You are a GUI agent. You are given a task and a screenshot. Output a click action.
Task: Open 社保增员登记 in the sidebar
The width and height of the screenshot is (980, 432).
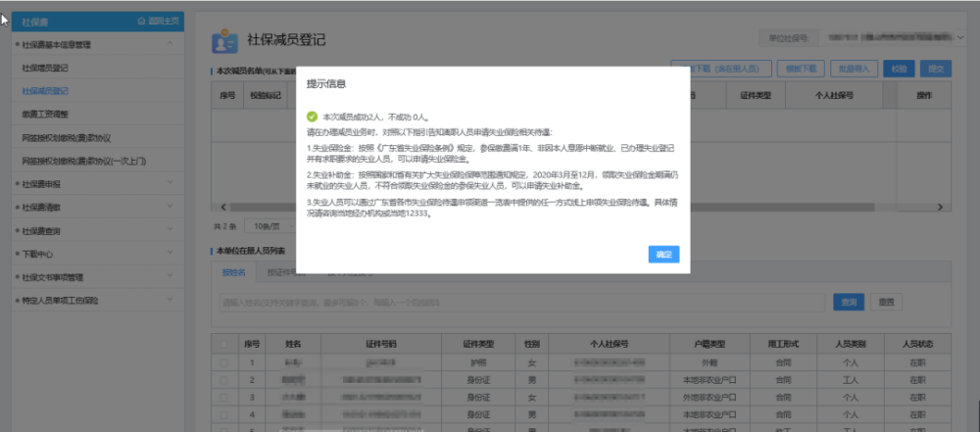click(x=45, y=69)
